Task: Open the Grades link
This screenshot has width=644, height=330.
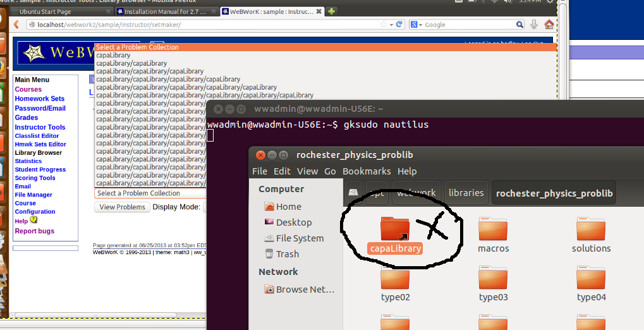Action: coord(27,118)
